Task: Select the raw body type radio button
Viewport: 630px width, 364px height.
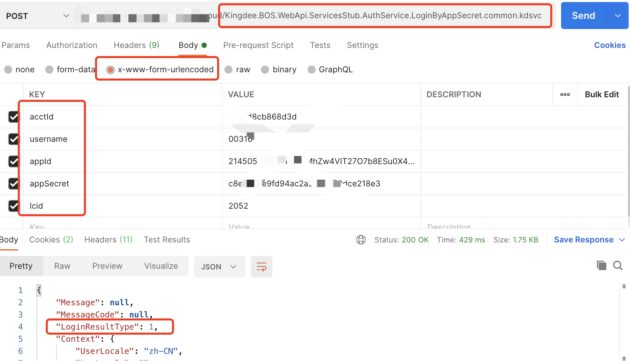Action: point(229,70)
